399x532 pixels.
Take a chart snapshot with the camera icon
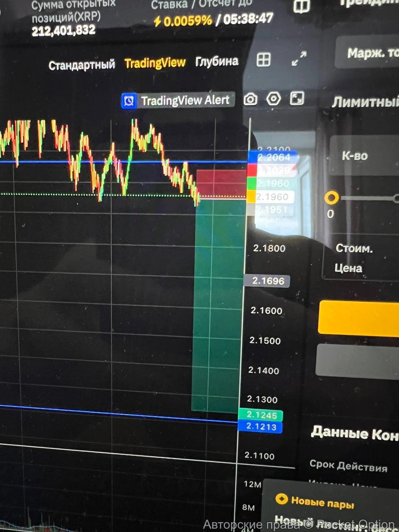tap(250, 99)
